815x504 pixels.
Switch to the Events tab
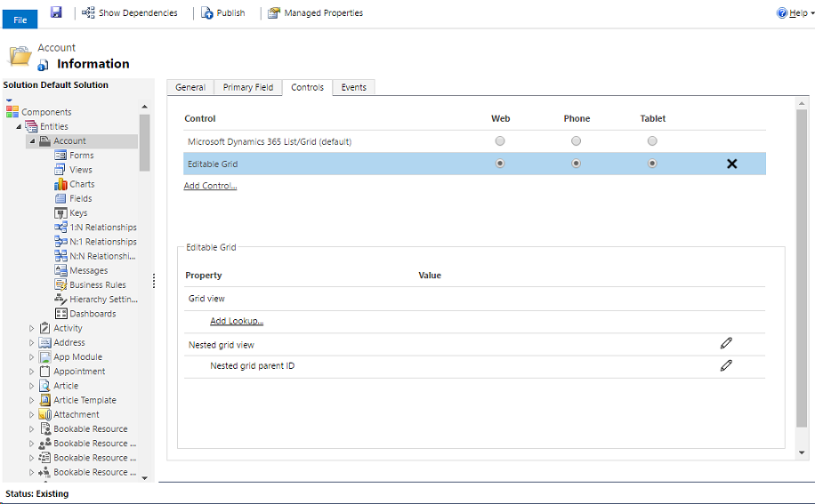coord(353,87)
